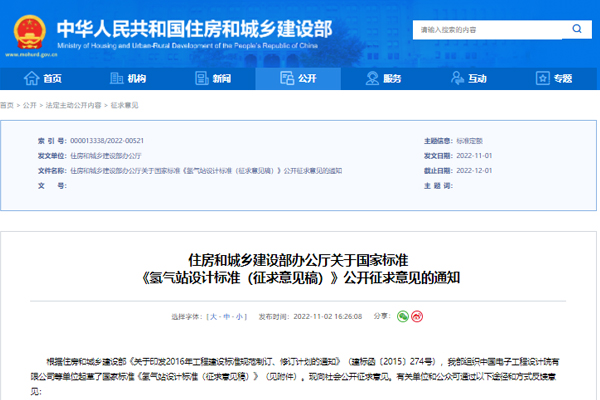Open the 互动 interaction section
The height and width of the screenshot is (400, 600).
tap(471, 78)
